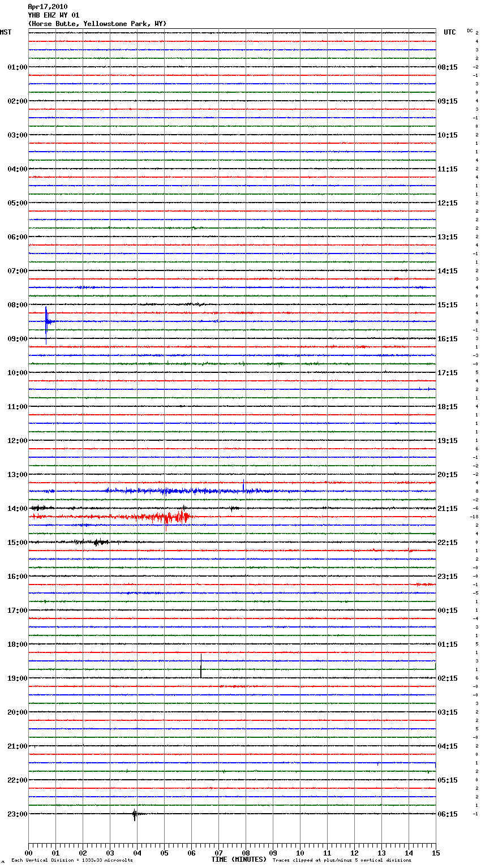
Task: Select the 05:00 MST time label
Action: coord(17,203)
